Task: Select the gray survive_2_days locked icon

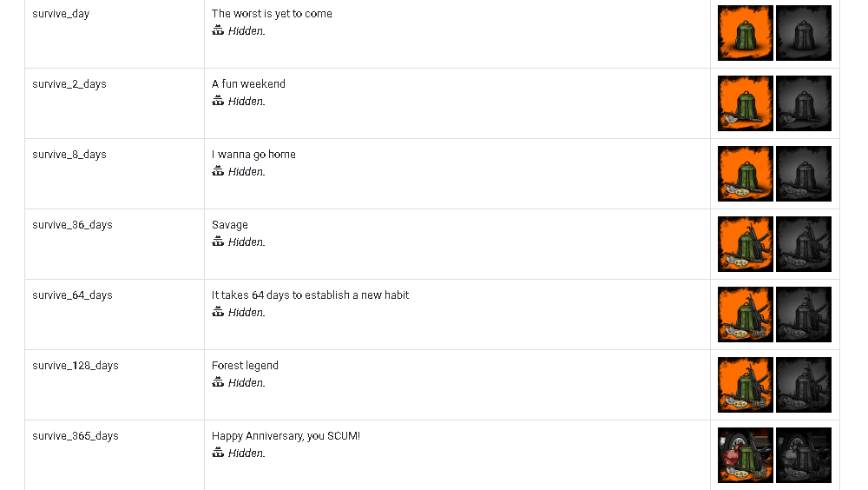Action: (x=803, y=103)
